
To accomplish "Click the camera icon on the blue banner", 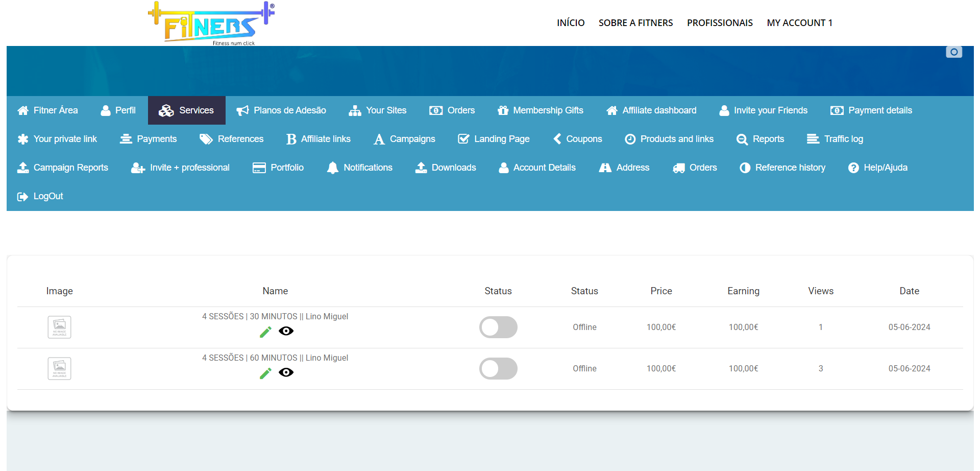I will [x=953, y=52].
